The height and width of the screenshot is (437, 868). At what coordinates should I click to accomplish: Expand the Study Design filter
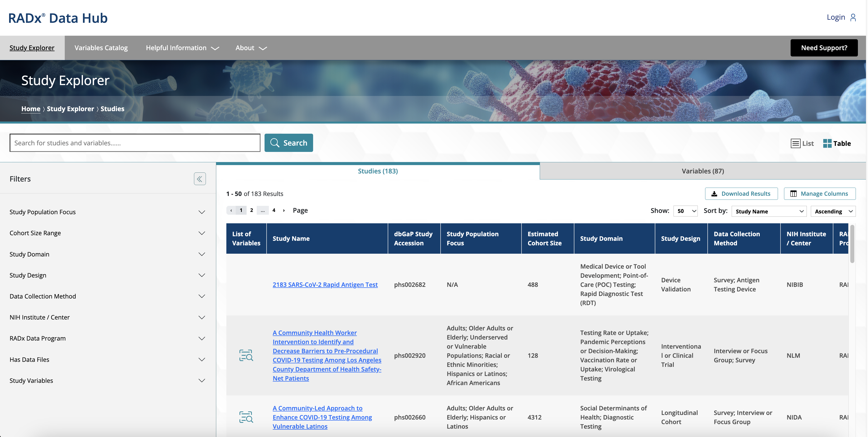click(202, 275)
